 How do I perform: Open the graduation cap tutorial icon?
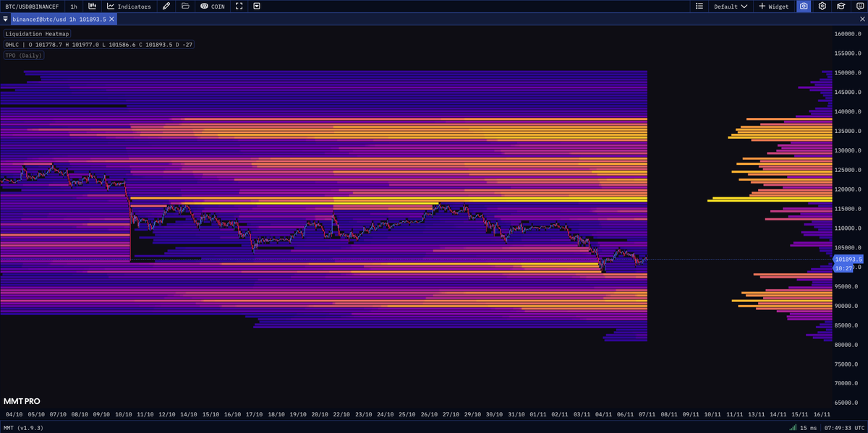pyautogui.click(x=840, y=6)
